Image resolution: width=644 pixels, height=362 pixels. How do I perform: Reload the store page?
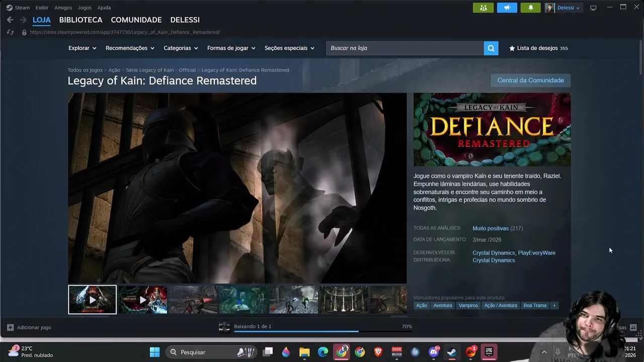click(x=10, y=32)
